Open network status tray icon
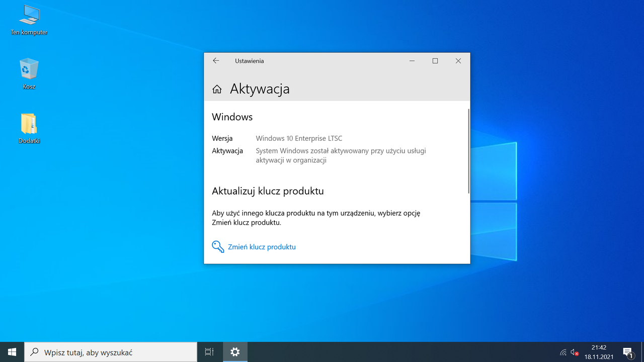 pyautogui.click(x=563, y=352)
